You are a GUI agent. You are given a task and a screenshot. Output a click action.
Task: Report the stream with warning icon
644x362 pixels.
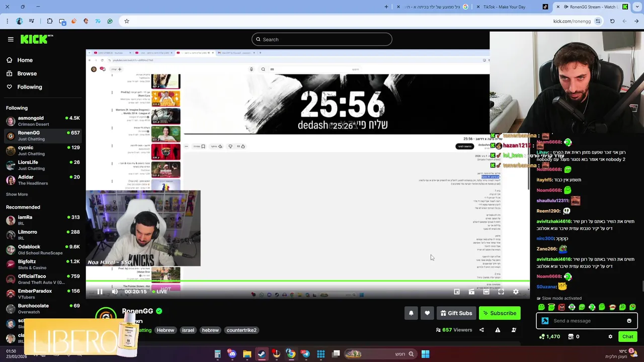(x=498, y=330)
